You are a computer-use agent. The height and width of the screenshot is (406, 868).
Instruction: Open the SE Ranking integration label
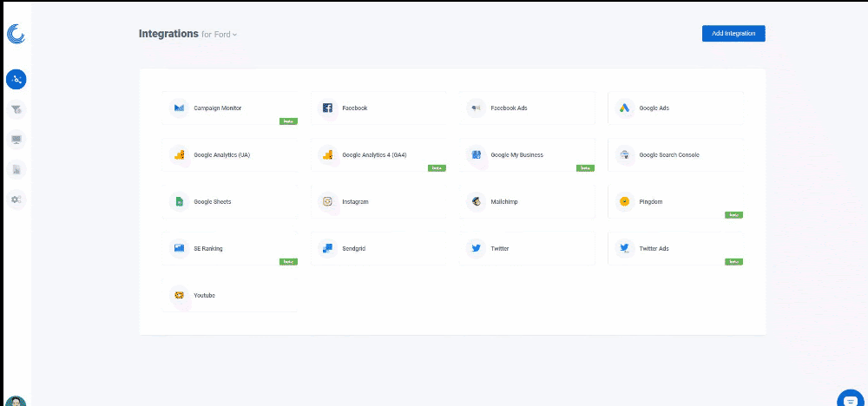[208, 249]
